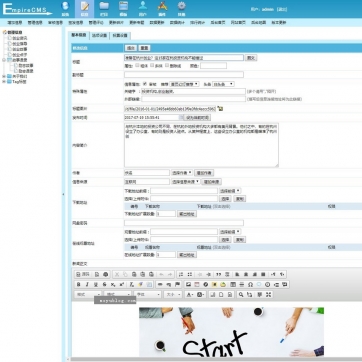Screen dimensions: 362x362
Task: Click the calendar icon in publish time field
Action: coord(181,117)
